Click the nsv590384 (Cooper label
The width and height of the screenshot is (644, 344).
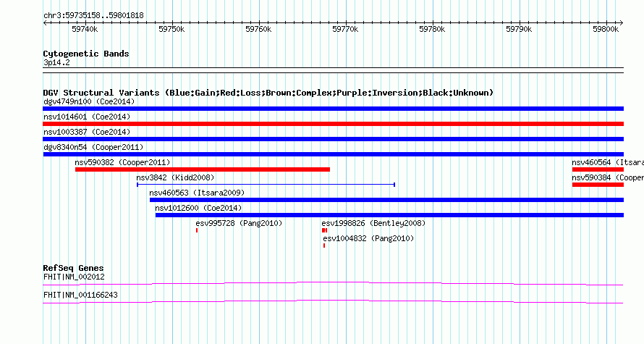pyautogui.click(x=608, y=177)
